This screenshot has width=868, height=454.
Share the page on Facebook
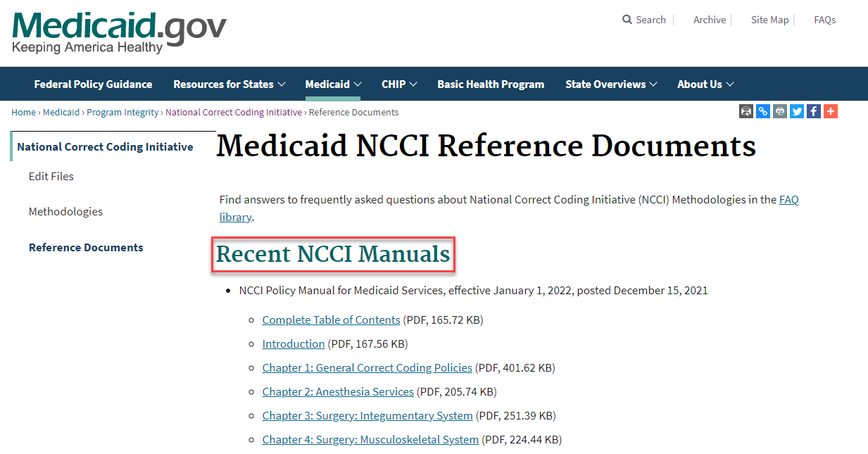813,111
